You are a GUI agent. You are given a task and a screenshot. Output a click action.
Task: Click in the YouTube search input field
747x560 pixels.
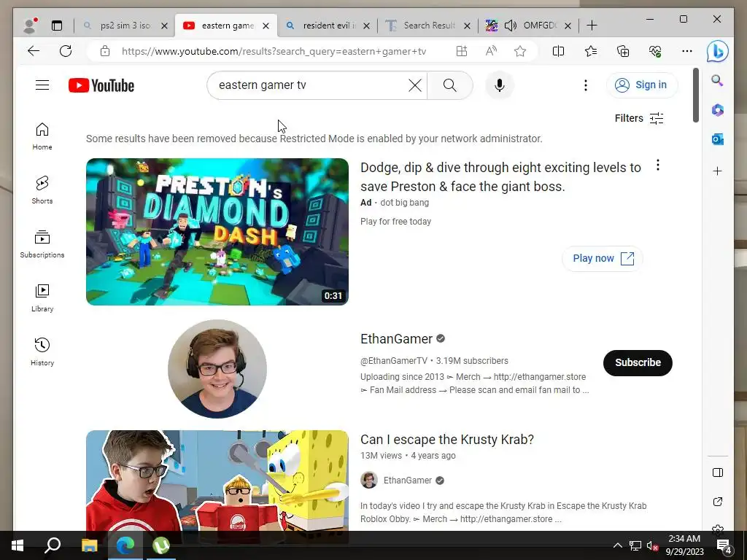pyautogui.click(x=309, y=85)
